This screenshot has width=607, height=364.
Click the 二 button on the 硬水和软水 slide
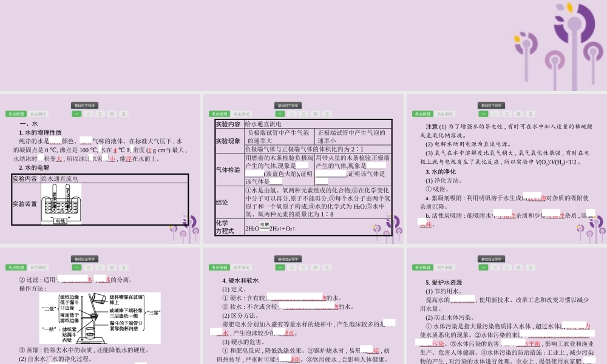[x=292, y=268]
